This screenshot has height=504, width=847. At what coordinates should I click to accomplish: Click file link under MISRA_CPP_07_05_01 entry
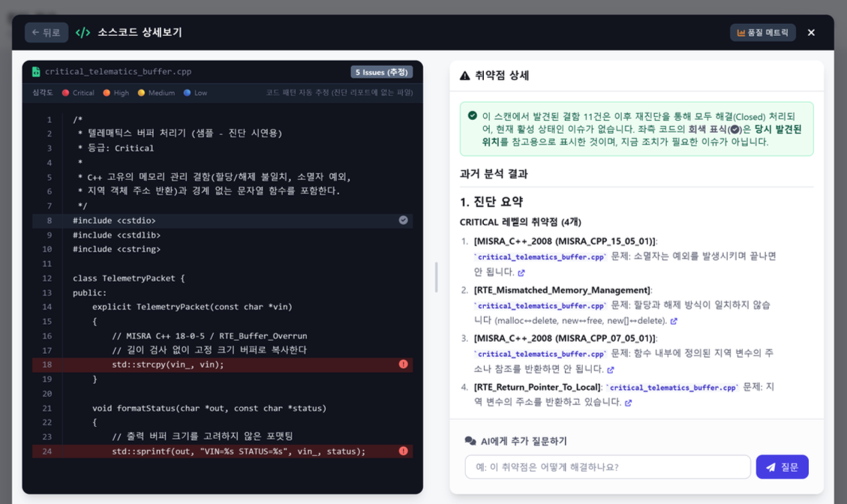[540, 354]
